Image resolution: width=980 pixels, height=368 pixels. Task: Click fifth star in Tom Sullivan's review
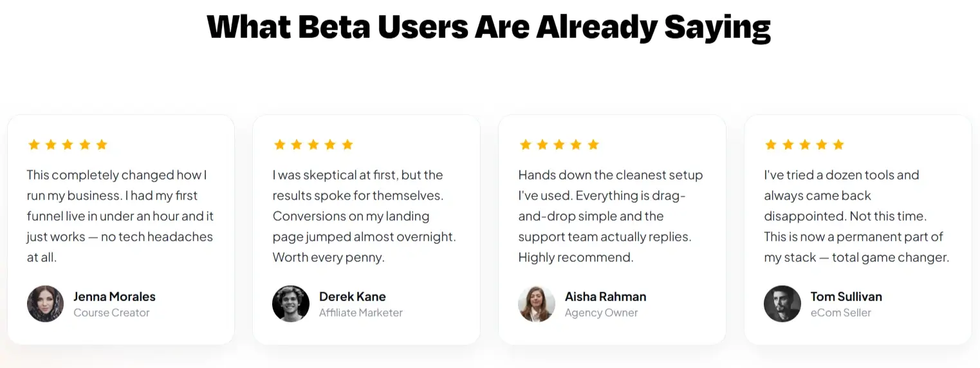(x=838, y=145)
